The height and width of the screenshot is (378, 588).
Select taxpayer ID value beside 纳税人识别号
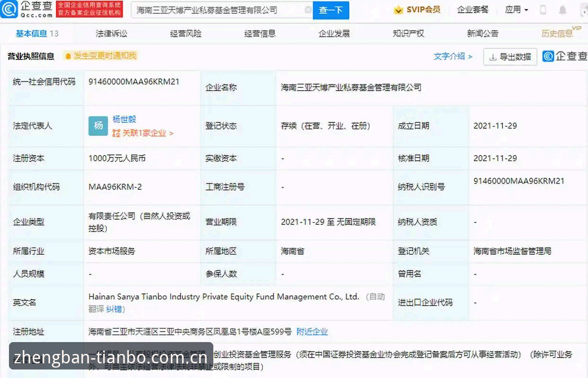(519, 181)
